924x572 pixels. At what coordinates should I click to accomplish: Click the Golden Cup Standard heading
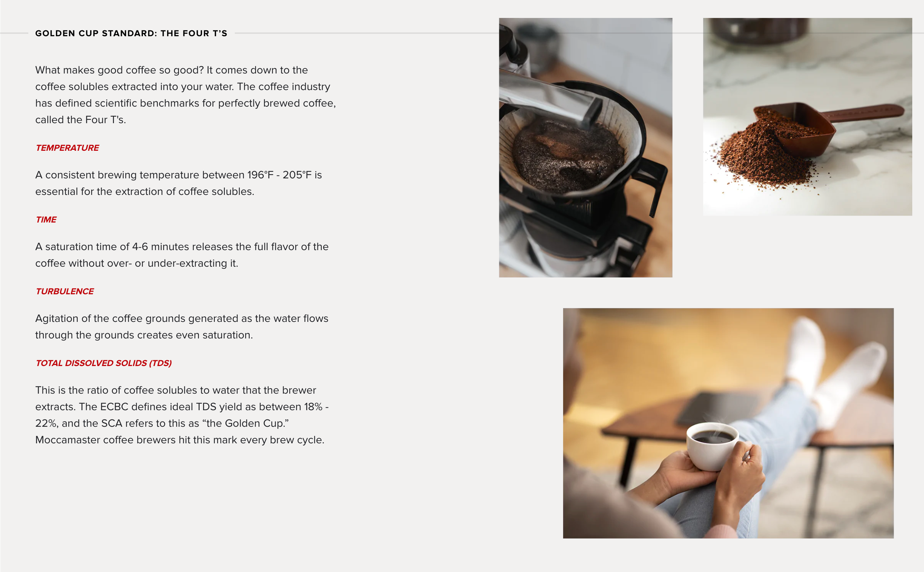(131, 33)
